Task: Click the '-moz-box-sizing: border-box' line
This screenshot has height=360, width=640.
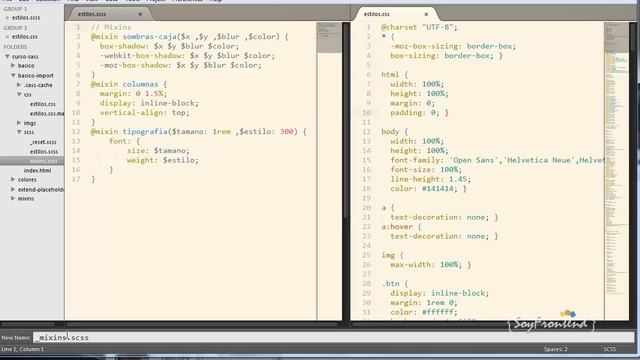Action: coord(453,46)
